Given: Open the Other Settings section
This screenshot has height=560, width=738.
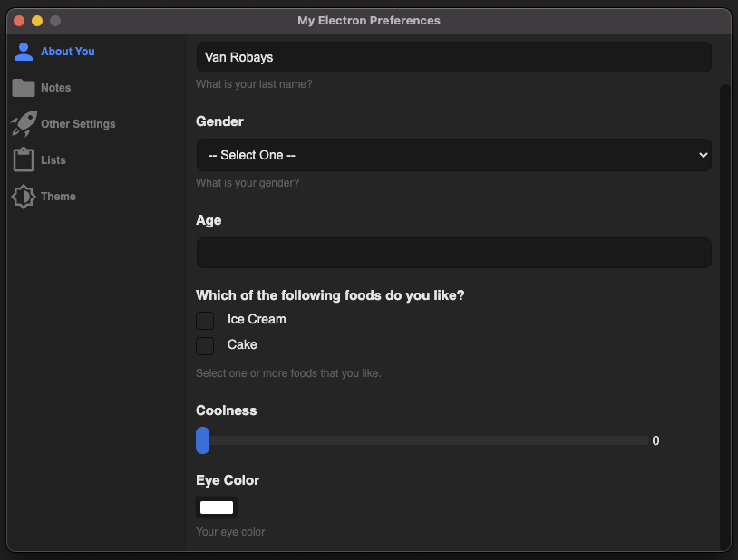Looking at the screenshot, I should click(x=78, y=124).
